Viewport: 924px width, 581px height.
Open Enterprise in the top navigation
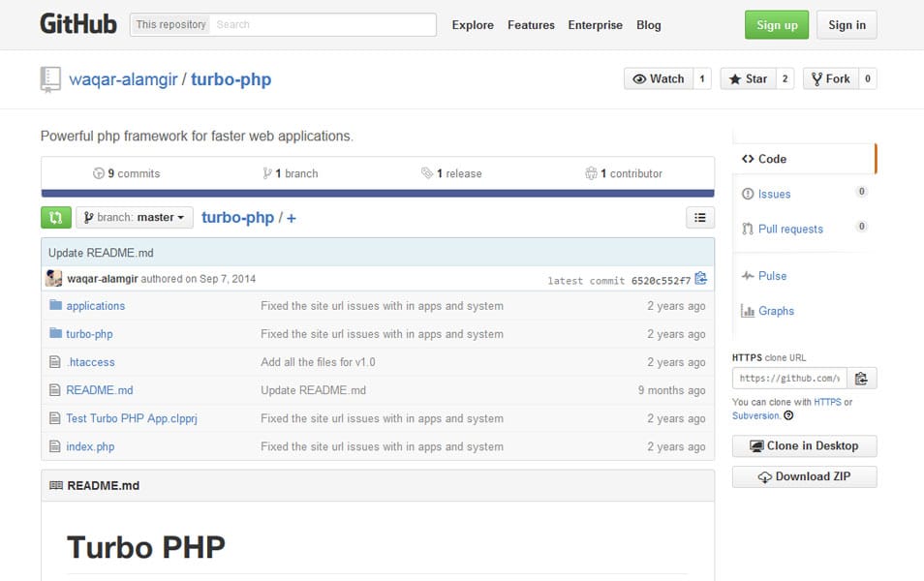pos(596,25)
